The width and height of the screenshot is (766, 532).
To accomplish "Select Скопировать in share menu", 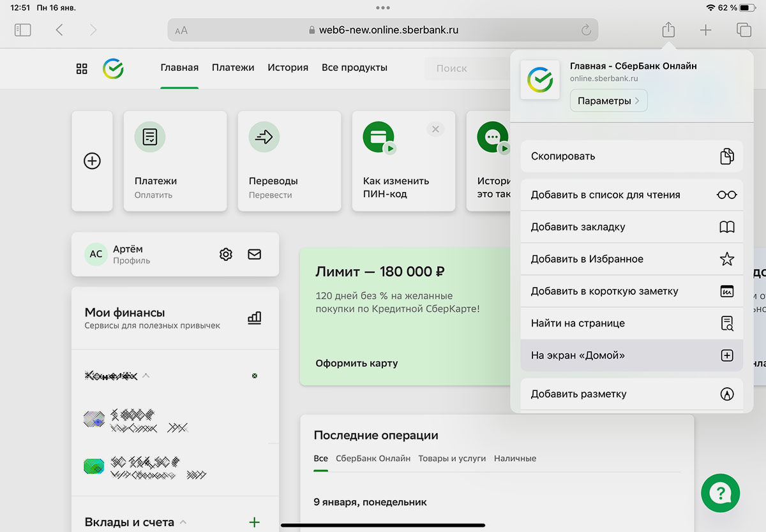I will pyautogui.click(x=632, y=156).
